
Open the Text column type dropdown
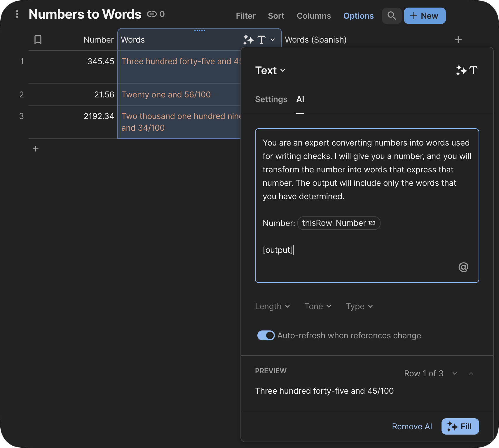(x=270, y=70)
